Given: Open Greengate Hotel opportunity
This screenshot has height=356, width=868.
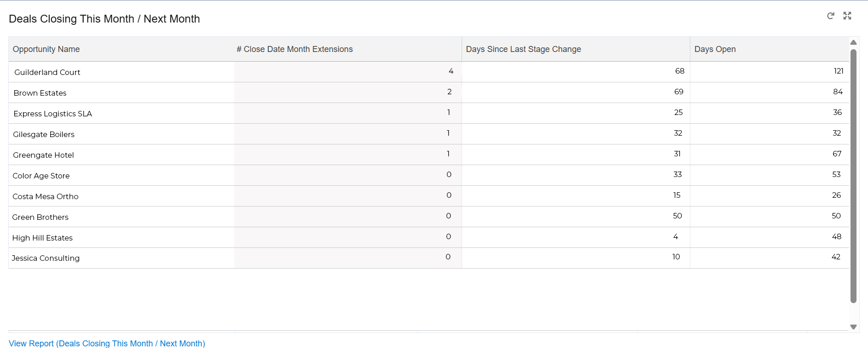Looking at the screenshot, I should pos(43,155).
